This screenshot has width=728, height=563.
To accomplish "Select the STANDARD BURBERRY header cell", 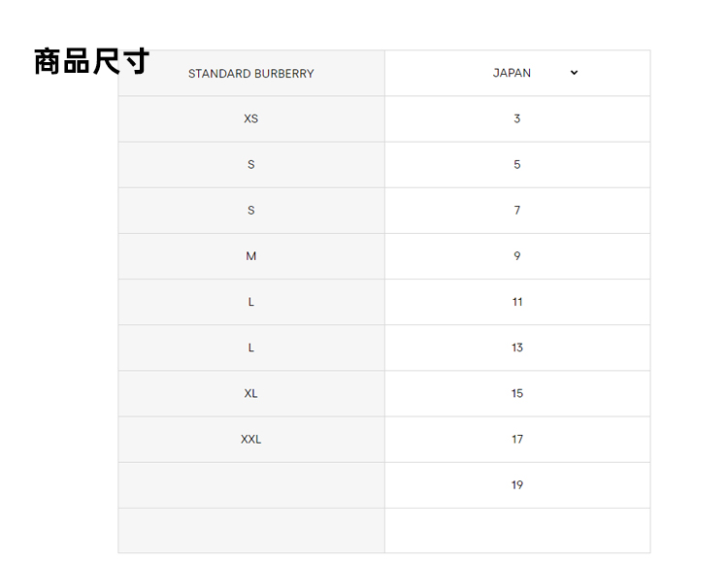I will coord(251,74).
